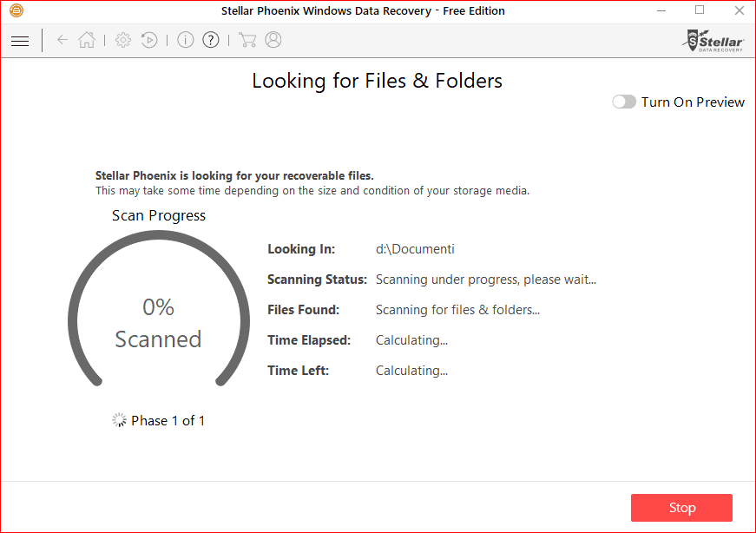Click the circular scan progress gauge
Image resolution: width=756 pixels, height=533 pixels.
pos(159,323)
